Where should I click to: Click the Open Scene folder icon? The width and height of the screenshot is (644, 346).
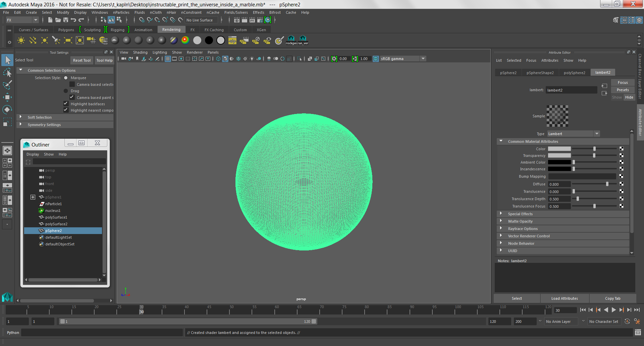pyautogui.click(x=58, y=20)
